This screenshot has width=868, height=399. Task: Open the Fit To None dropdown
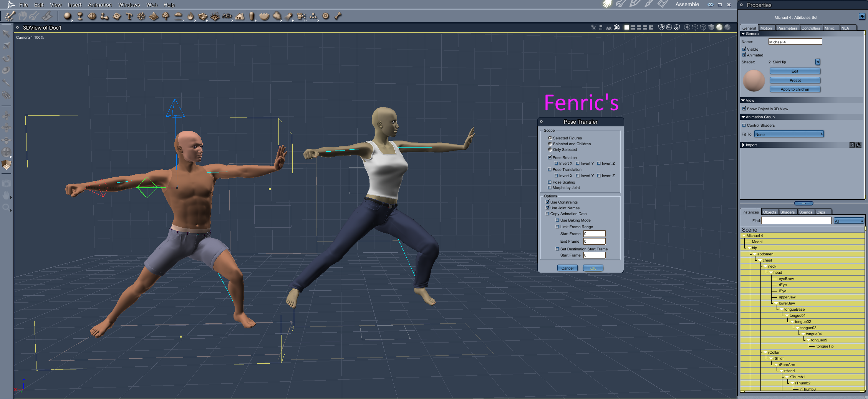[789, 134]
